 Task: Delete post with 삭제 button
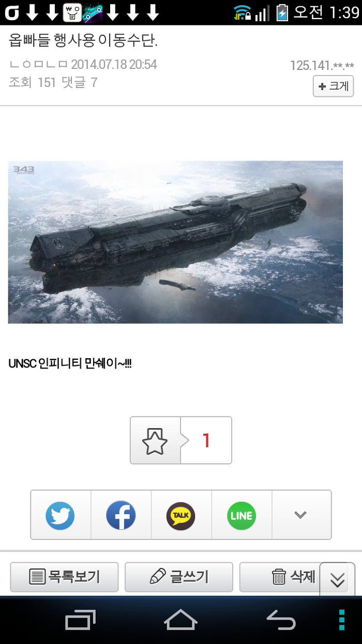280,577
